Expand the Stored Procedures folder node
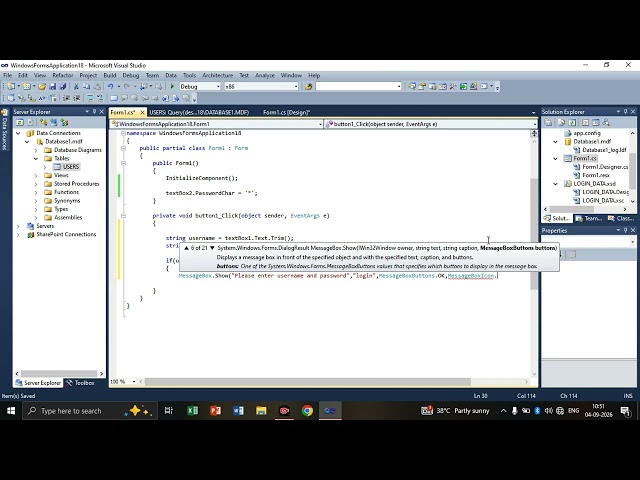The height and width of the screenshot is (480, 640). 36,184
